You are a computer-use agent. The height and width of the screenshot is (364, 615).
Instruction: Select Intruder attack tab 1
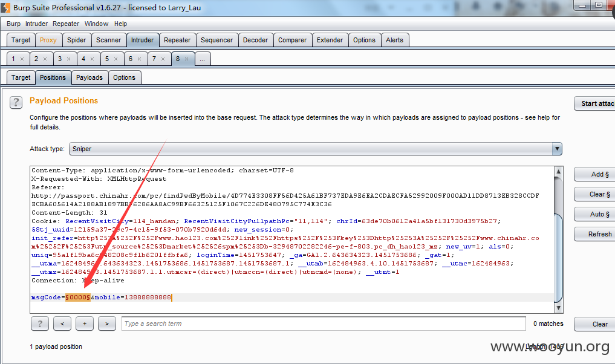pos(13,59)
